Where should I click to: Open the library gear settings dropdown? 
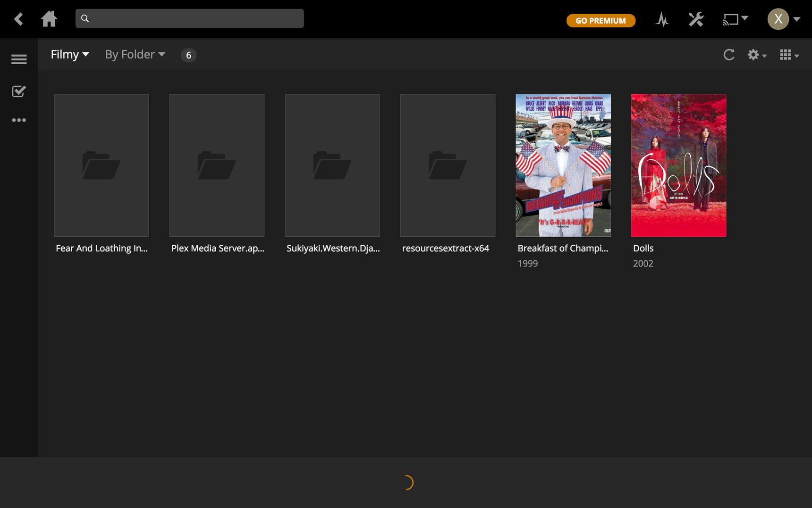pyautogui.click(x=757, y=55)
